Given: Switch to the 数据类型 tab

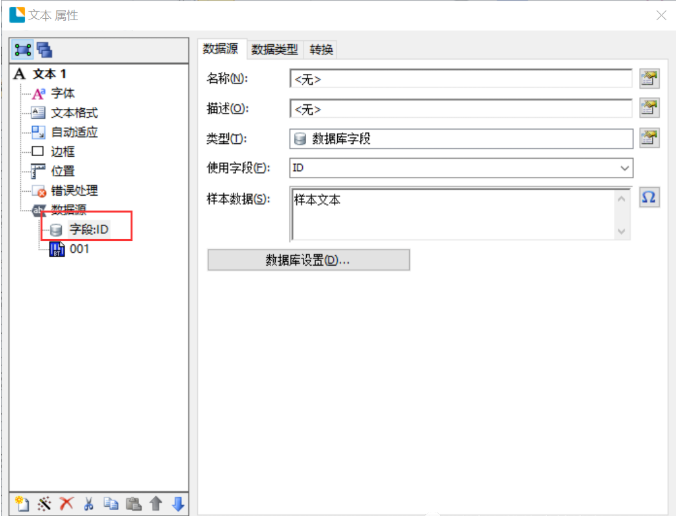Looking at the screenshot, I should (274, 49).
